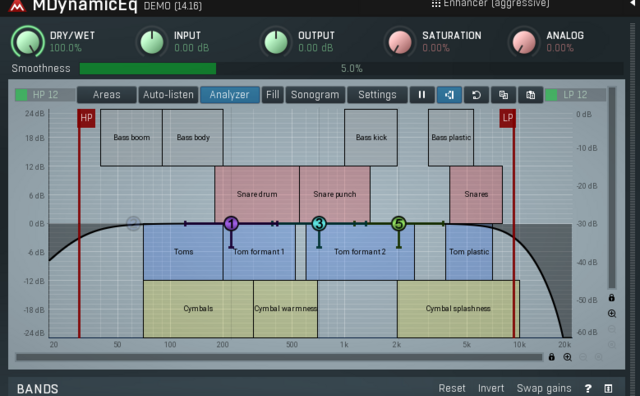
Task: Click the Saturation 0.00% value
Action: [x=436, y=48]
